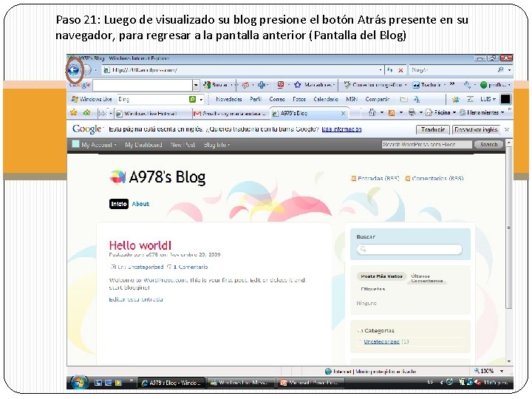The image size is (532, 399).
Task: Click the browser Forward arrow button
Action: point(86,70)
